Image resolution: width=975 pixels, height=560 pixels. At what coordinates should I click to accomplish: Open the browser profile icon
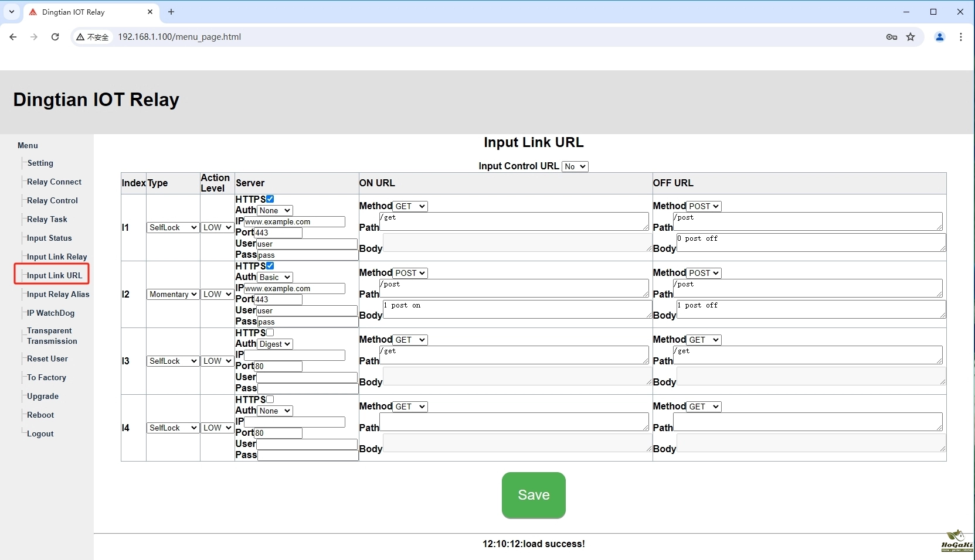[x=939, y=37]
